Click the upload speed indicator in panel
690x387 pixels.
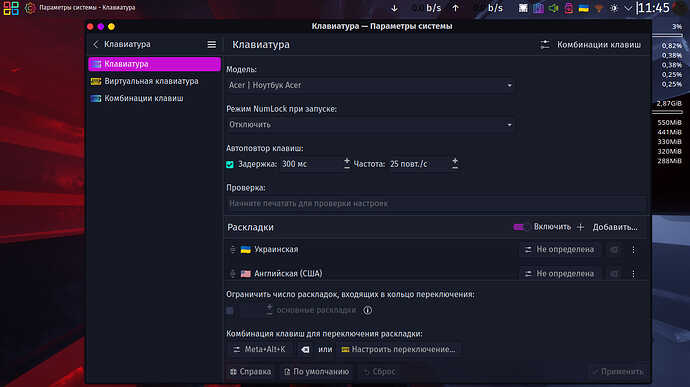(x=477, y=8)
